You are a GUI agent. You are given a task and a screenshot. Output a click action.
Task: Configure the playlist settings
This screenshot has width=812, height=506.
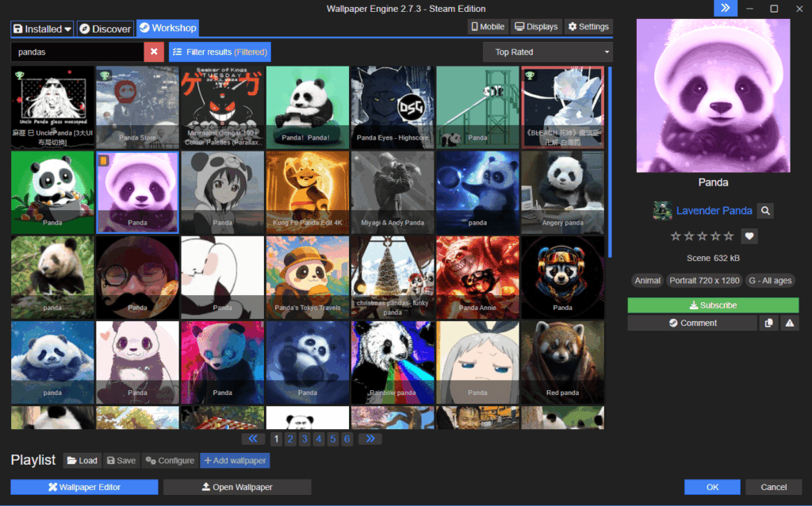click(x=170, y=461)
